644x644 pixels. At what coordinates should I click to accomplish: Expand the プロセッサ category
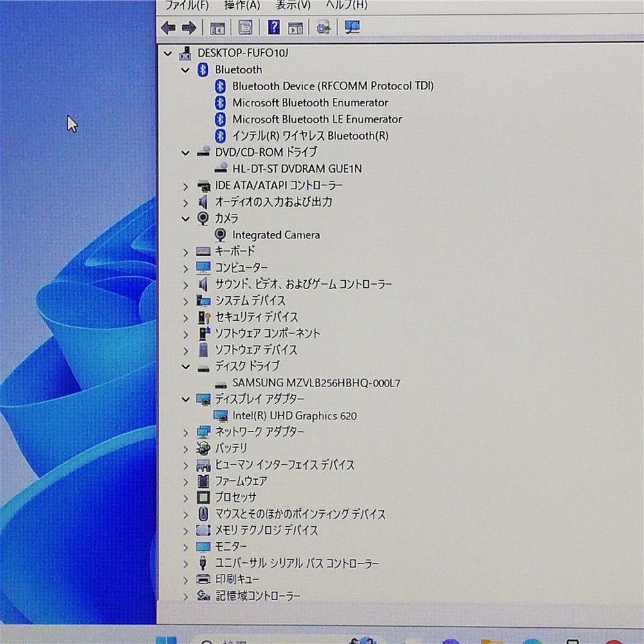click(x=185, y=498)
